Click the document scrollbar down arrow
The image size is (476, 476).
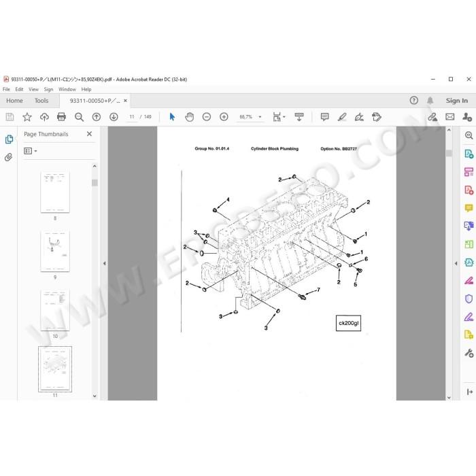pos(449,397)
